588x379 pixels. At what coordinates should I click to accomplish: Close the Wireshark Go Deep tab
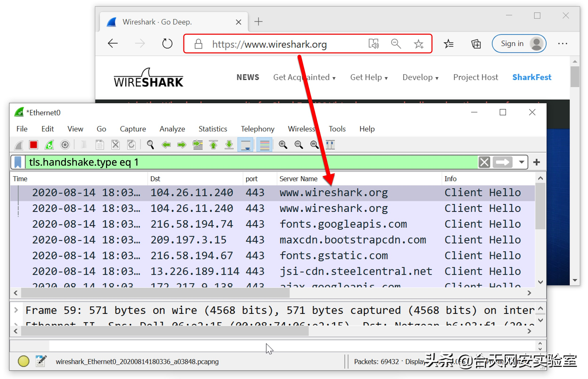tap(238, 22)
